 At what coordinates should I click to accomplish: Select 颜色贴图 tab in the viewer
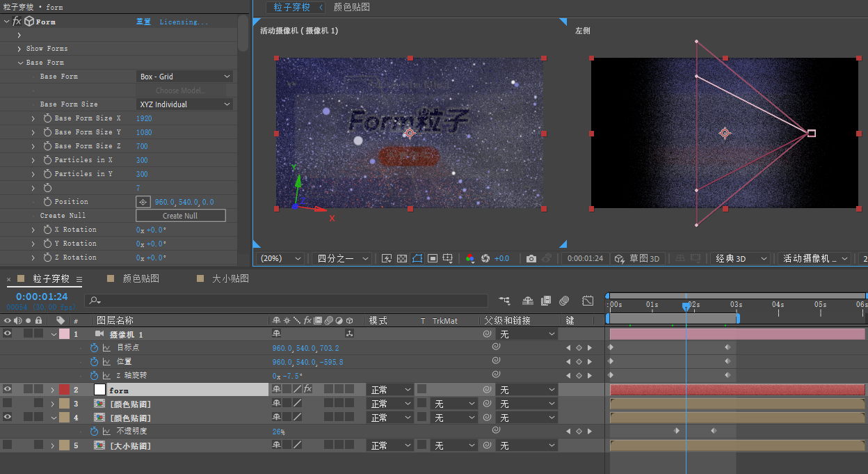click(352, 7)
